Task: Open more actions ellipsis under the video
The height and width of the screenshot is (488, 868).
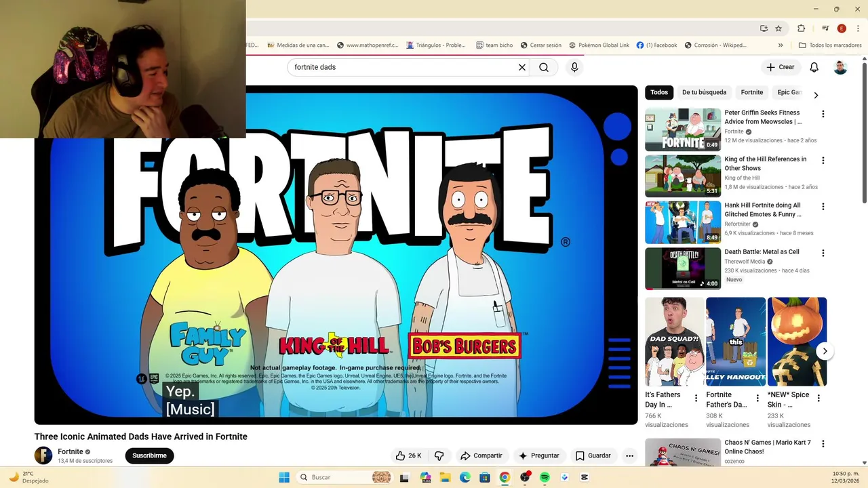Action: pyautogui.click(x=629, y=455)
